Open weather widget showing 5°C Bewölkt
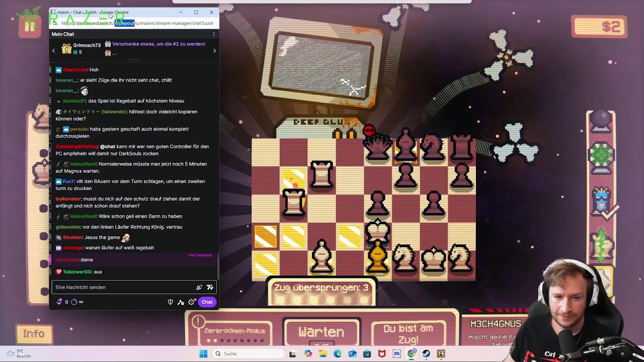 [x=19, y=353]
